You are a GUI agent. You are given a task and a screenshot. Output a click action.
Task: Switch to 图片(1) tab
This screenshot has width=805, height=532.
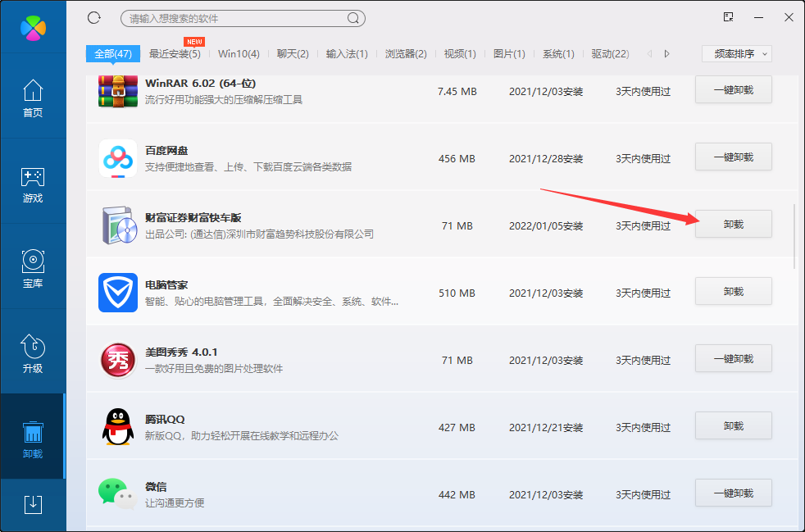point(509,54)
